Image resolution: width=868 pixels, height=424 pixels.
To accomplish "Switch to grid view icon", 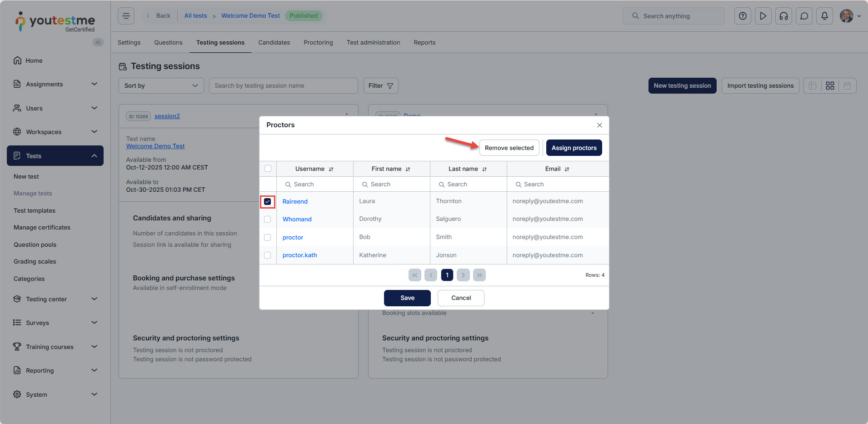I will [830, 86].
